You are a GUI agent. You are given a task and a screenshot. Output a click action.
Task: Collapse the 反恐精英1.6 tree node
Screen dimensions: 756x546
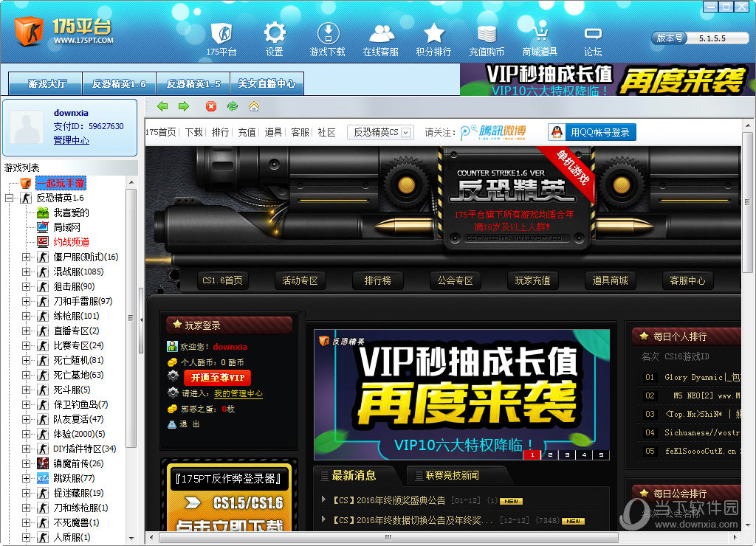pyautogui.click(x=9, y=198)
